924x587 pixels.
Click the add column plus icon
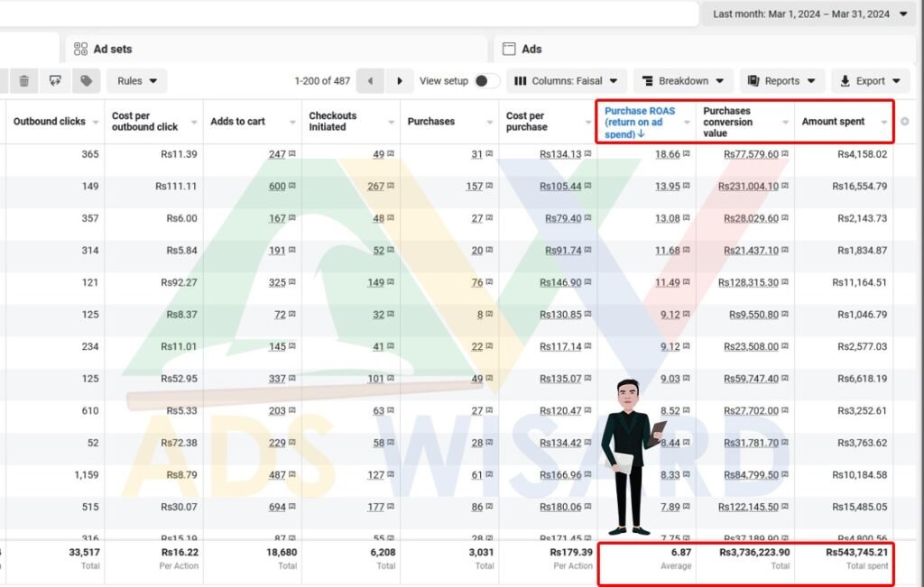coord(904,122)
